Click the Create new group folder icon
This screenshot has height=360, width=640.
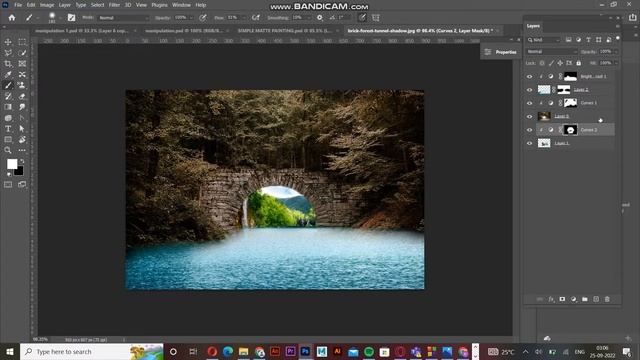point(584,299)
